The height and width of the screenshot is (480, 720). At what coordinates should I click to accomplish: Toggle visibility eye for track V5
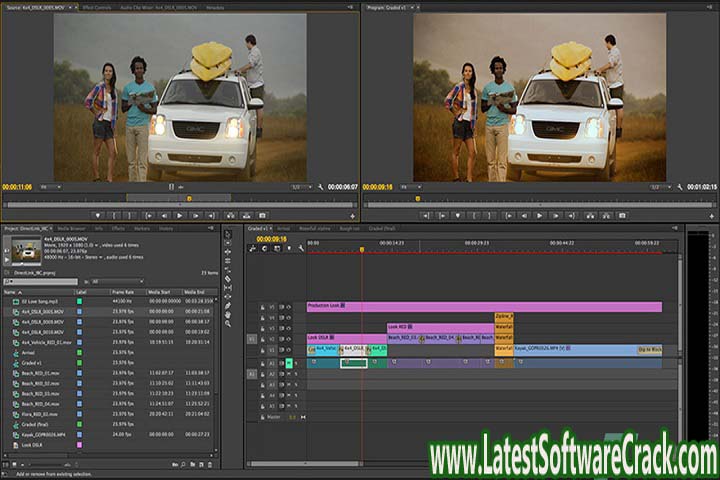288,307
